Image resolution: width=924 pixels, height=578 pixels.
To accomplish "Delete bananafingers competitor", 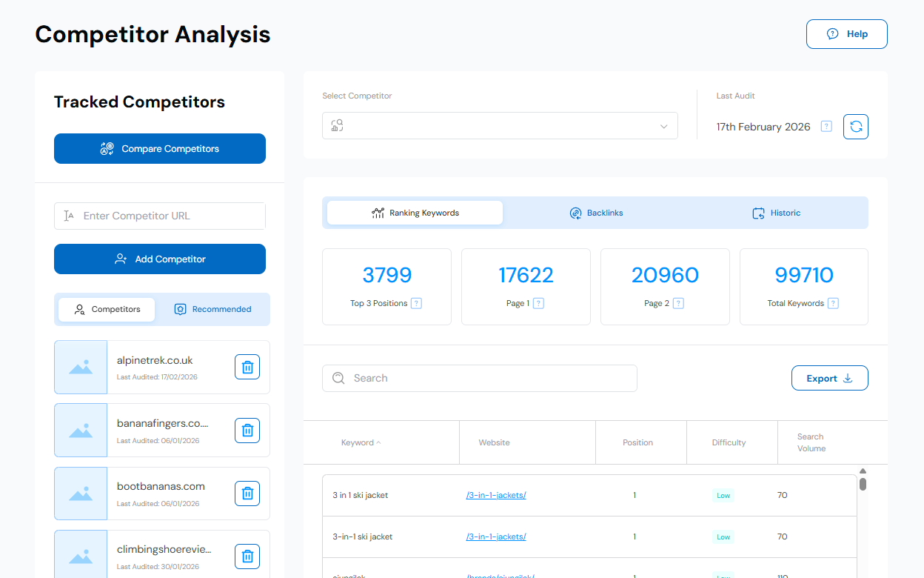I will [247, 430].
